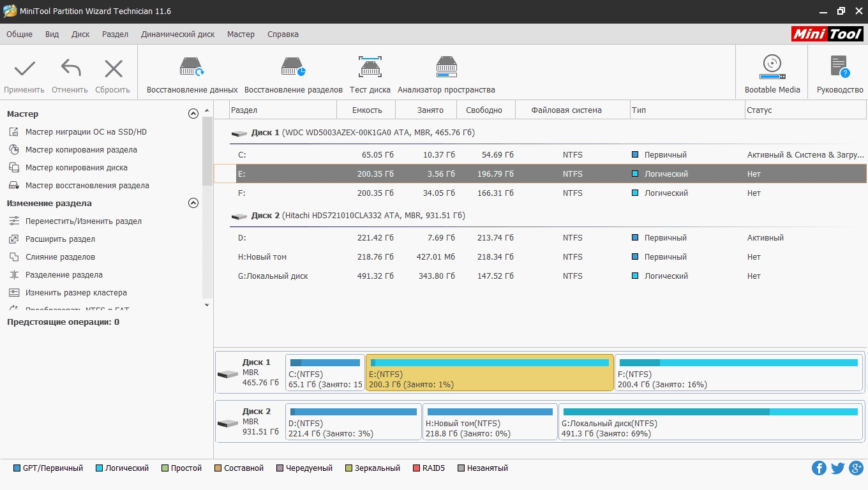Click GPT/Первичный legend color swatch
Viewport: 868px width, 490px height.
[x=17, y=468]
